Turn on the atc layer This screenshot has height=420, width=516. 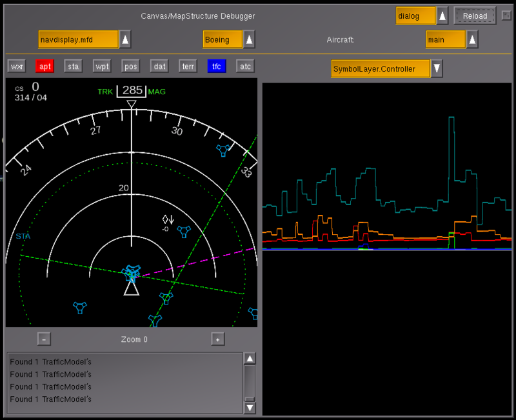(246, 65)
